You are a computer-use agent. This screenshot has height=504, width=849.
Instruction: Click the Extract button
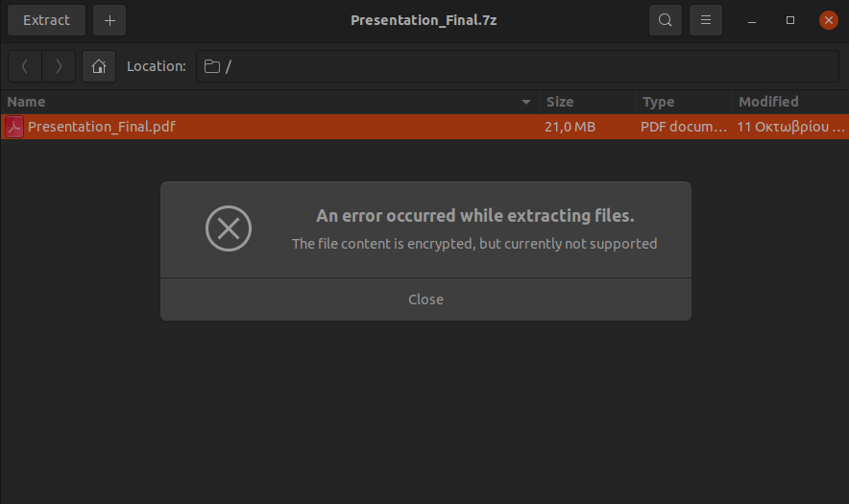(46, 20)
